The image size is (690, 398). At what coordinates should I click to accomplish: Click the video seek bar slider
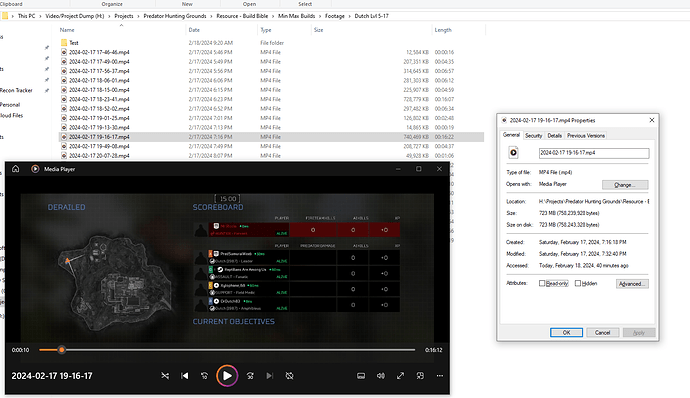pyautogui.click(x=227, y=350)
